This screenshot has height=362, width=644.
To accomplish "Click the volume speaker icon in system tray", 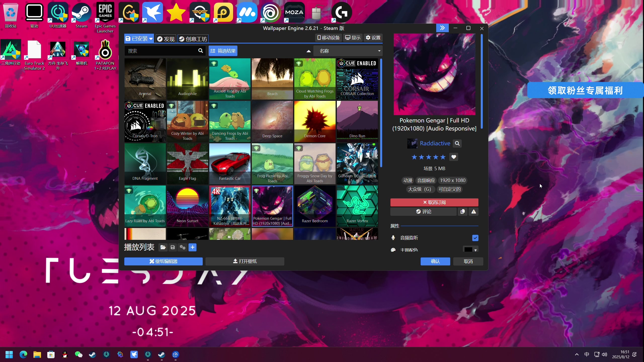I will 605,354.
